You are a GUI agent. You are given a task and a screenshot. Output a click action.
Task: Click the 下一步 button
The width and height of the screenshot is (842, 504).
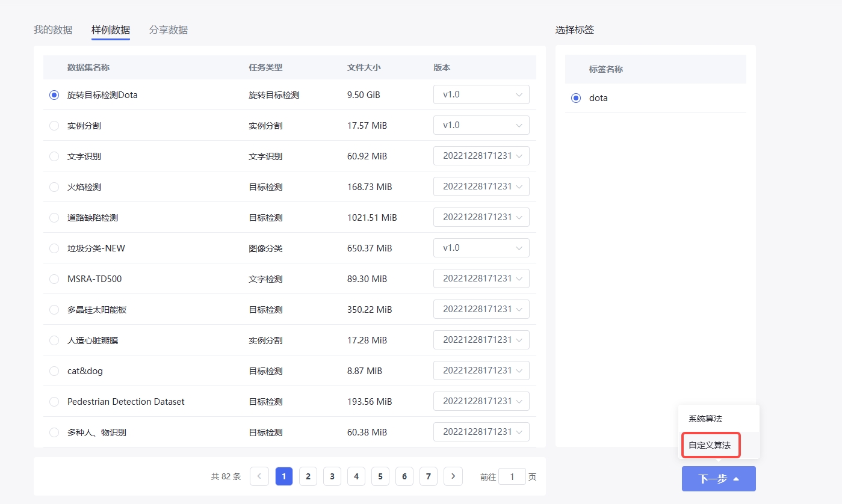(x=719, y=479)
